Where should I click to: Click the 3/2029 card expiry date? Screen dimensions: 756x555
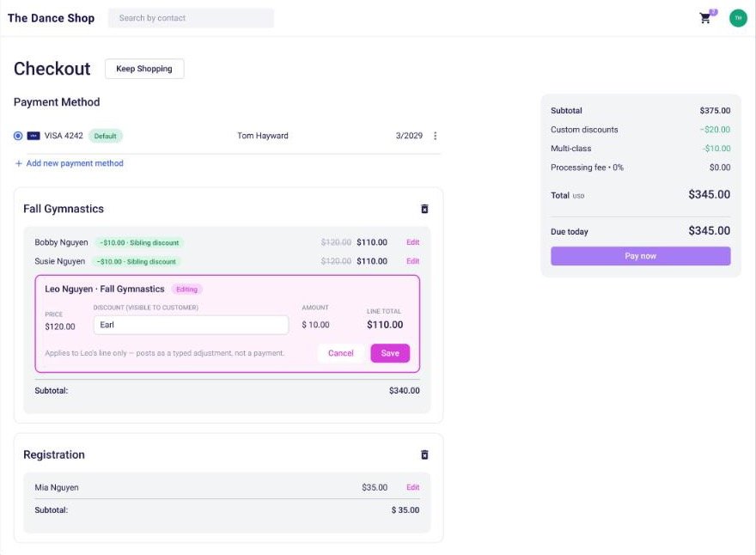409,136
